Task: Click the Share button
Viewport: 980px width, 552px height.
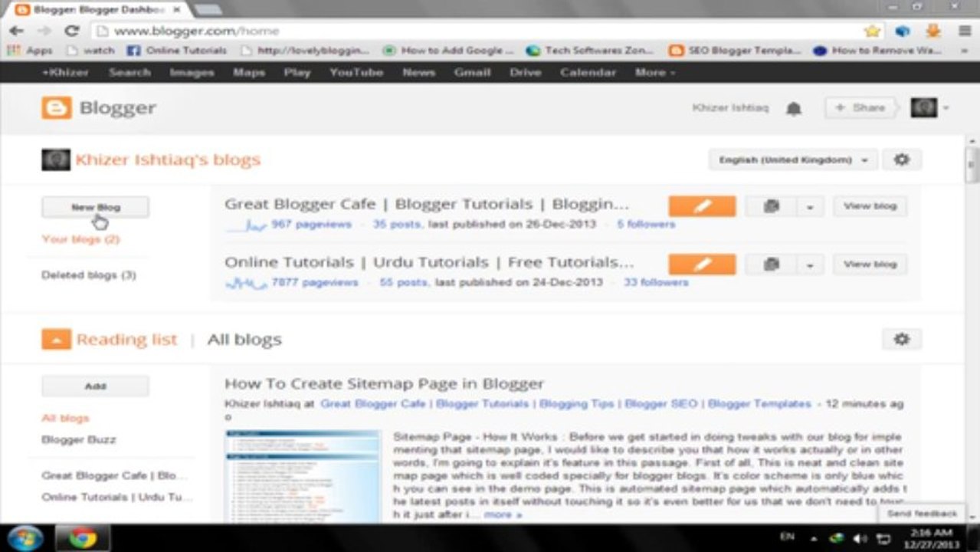Action: 860,108
